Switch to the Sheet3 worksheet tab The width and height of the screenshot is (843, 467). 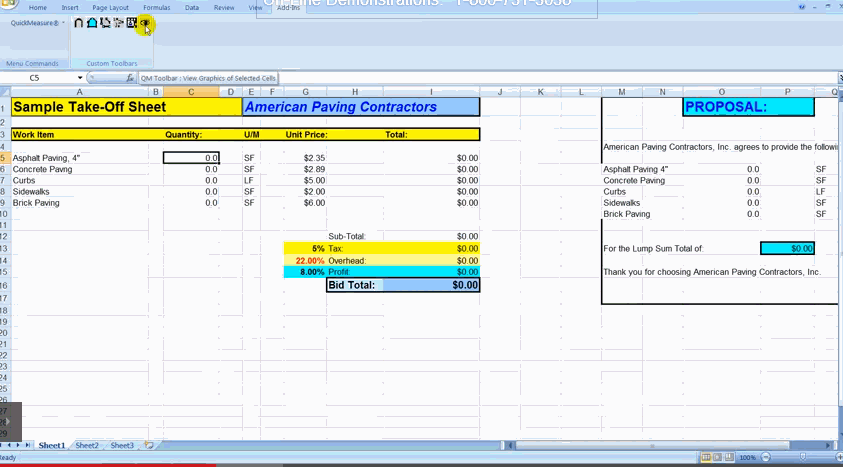pyautogui.click(x=122, y=445)
